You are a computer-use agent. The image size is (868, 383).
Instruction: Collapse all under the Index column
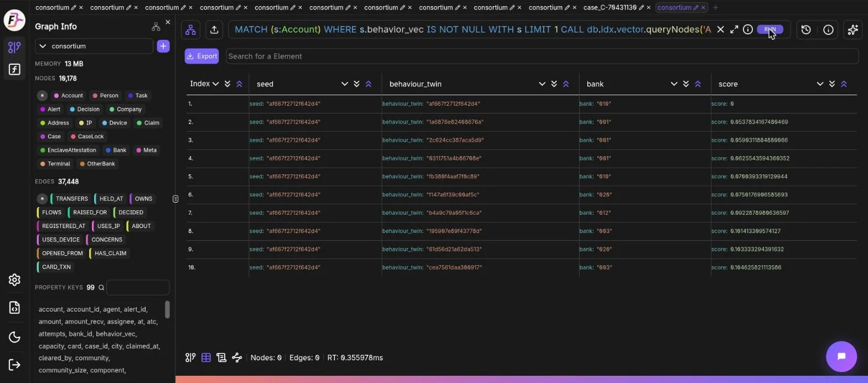coord(239,84)
